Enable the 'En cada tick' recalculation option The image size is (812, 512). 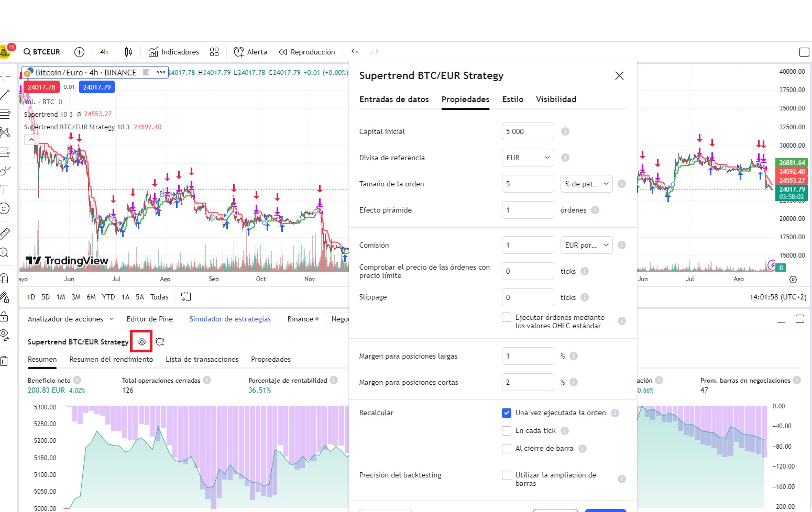click(x=506, y=430)
